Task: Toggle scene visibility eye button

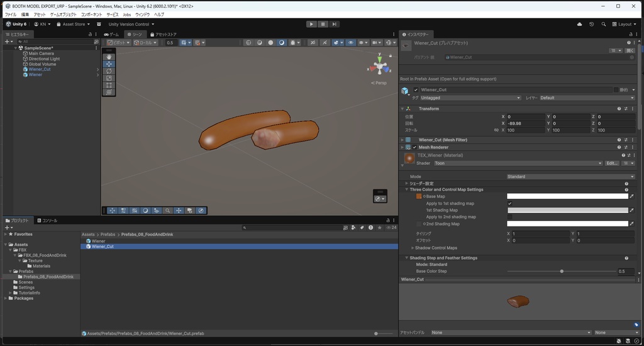Action: click(x=350, y=42)
